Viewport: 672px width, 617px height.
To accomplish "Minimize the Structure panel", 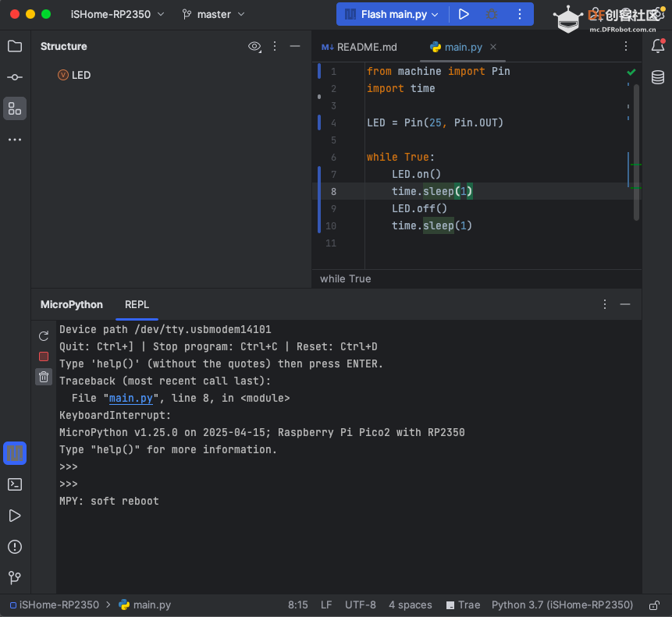I will (295, 46).
